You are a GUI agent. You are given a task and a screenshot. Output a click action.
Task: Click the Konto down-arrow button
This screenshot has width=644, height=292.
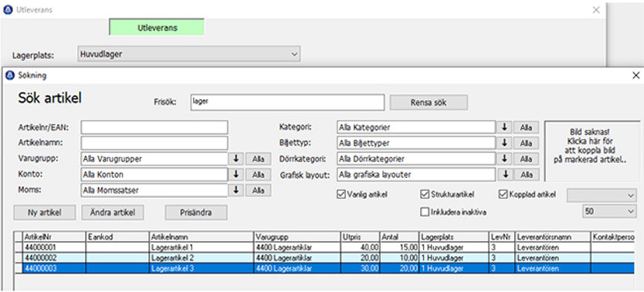coord(236,175)
